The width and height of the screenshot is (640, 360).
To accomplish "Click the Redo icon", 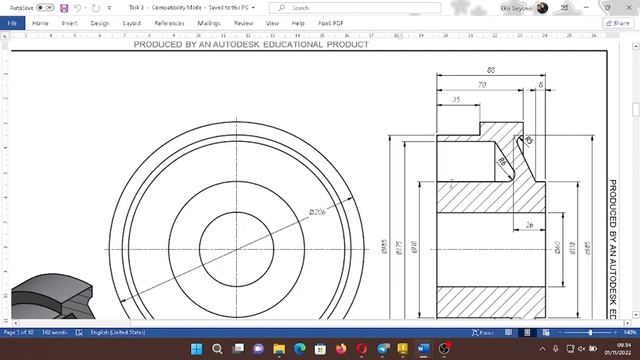I will click(96, 8).
